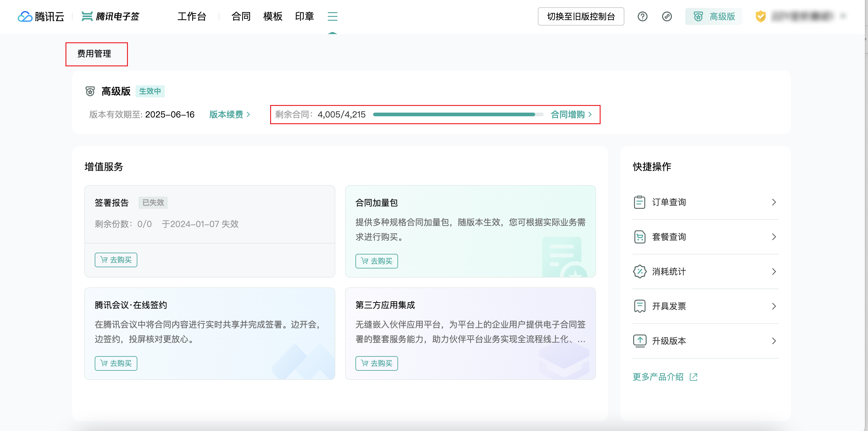Expand the 升级版本 row chevron
The image size is (868, 431).
tap(774, 341)
